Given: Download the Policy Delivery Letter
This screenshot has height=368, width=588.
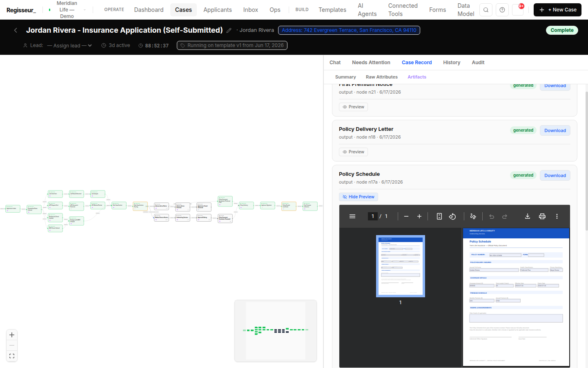Looking at the screenshot, I should click(555, 130).
